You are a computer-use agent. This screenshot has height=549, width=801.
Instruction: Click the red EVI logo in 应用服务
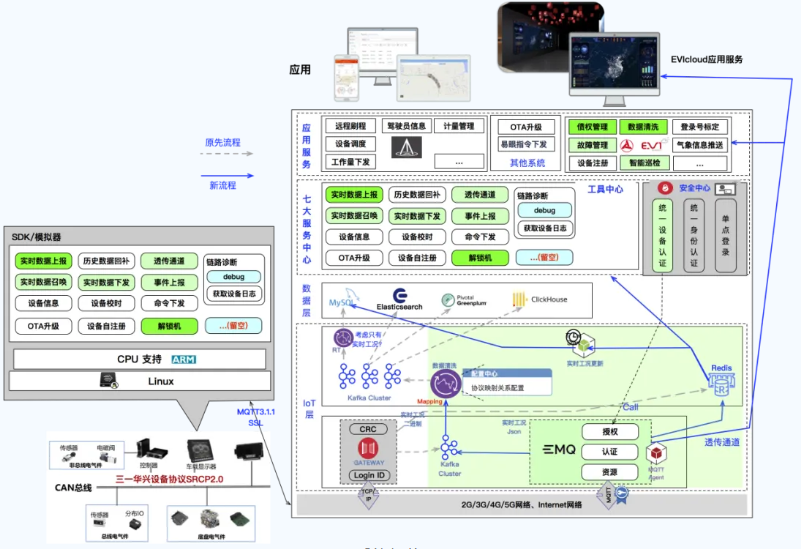654,146
